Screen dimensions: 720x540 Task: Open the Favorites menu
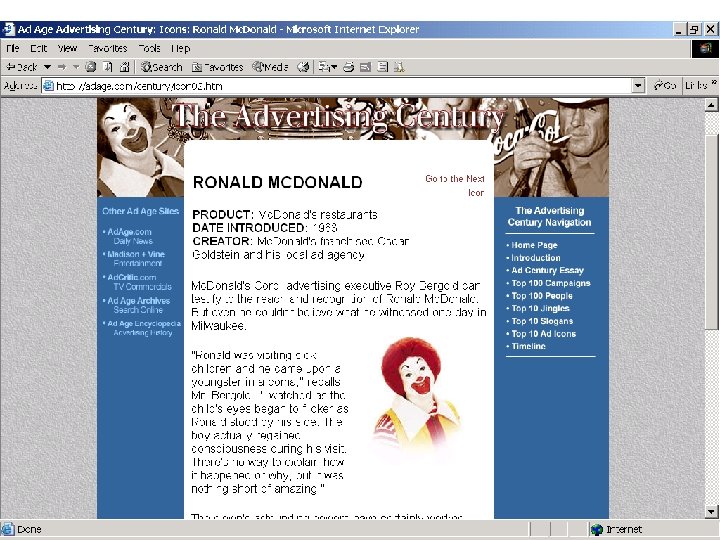coord(107,48)
